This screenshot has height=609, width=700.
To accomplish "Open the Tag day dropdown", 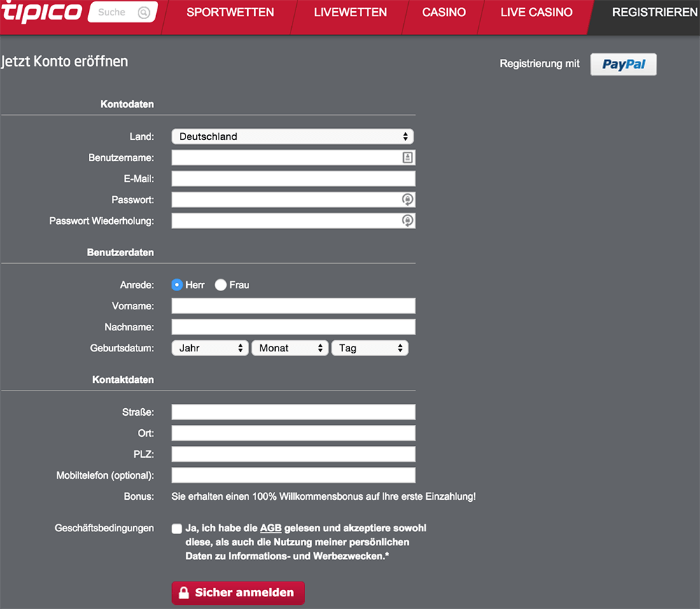I will pyautogui.click(x=370, y=349).
